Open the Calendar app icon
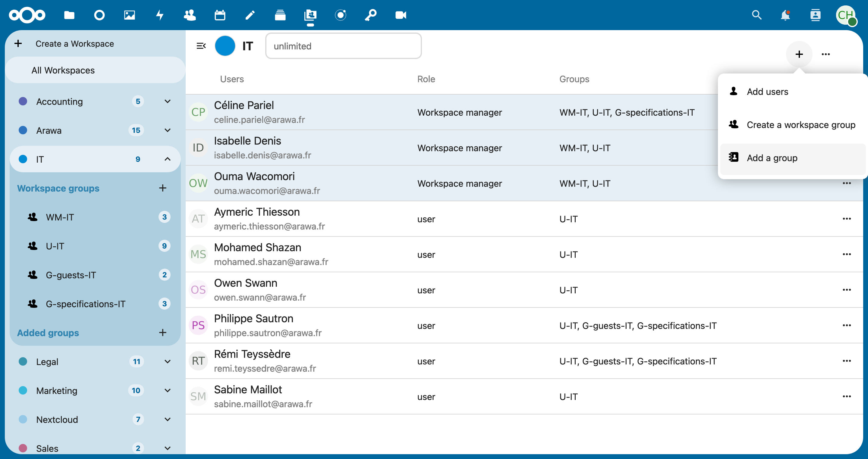The height and width of the screenshot is (459, 868). [x=220, y=15]
